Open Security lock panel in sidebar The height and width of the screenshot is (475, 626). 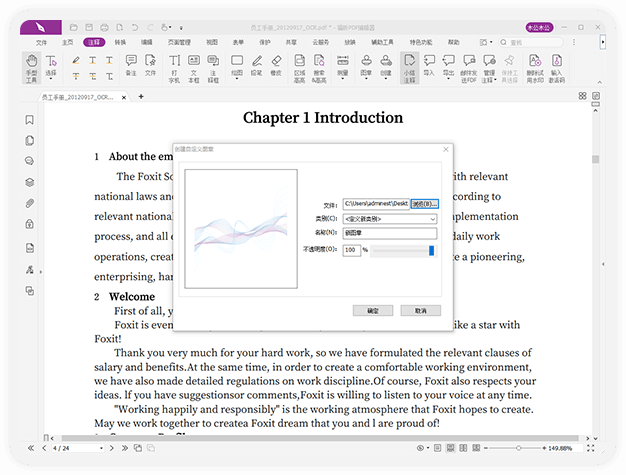point(30,224)
